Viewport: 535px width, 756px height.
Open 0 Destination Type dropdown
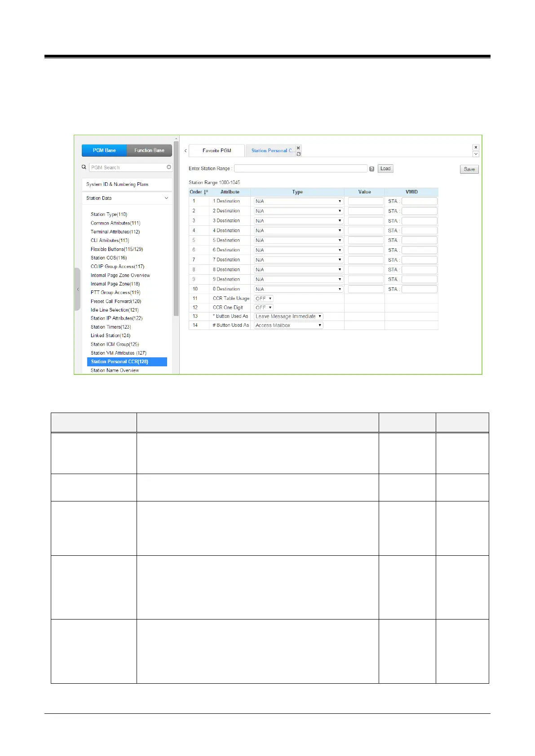(x=298, y=289)
